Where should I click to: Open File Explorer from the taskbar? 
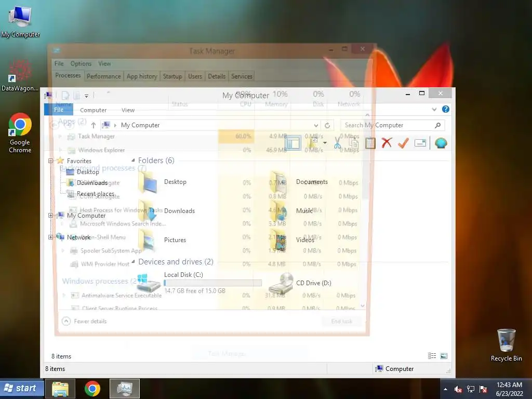pos(60,389)
